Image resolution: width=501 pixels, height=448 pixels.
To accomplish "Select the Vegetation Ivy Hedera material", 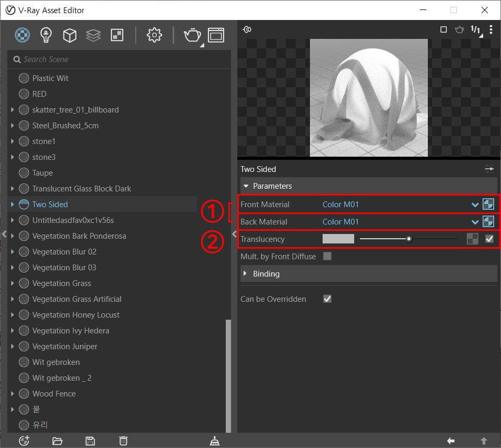I will (71, 331).
